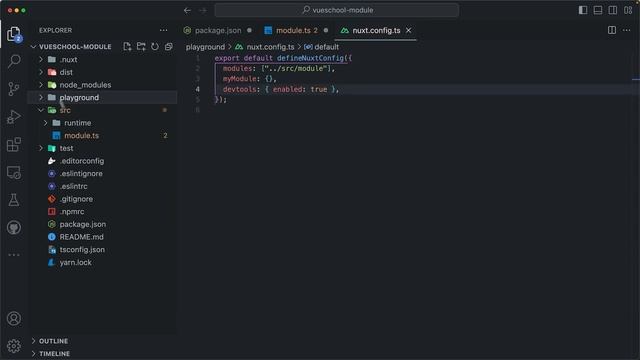Open the Search view in activity bar
The image size is (640, 360).
[x=14, y=61]
